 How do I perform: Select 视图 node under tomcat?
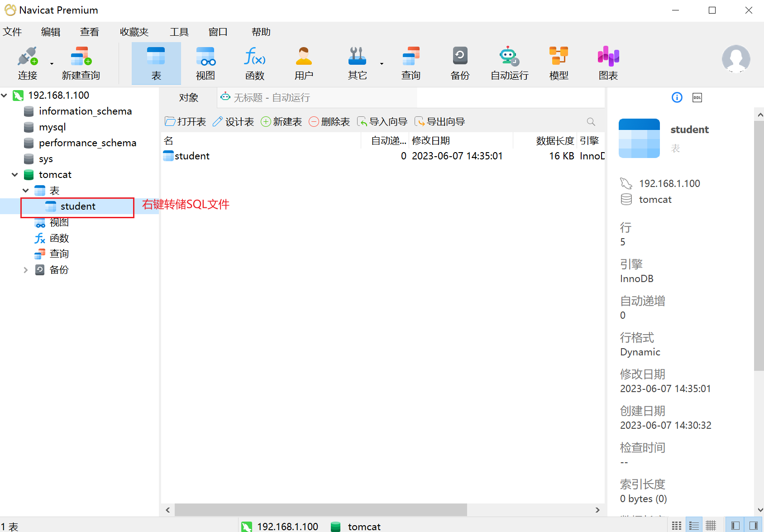click(x=59, y=222)
